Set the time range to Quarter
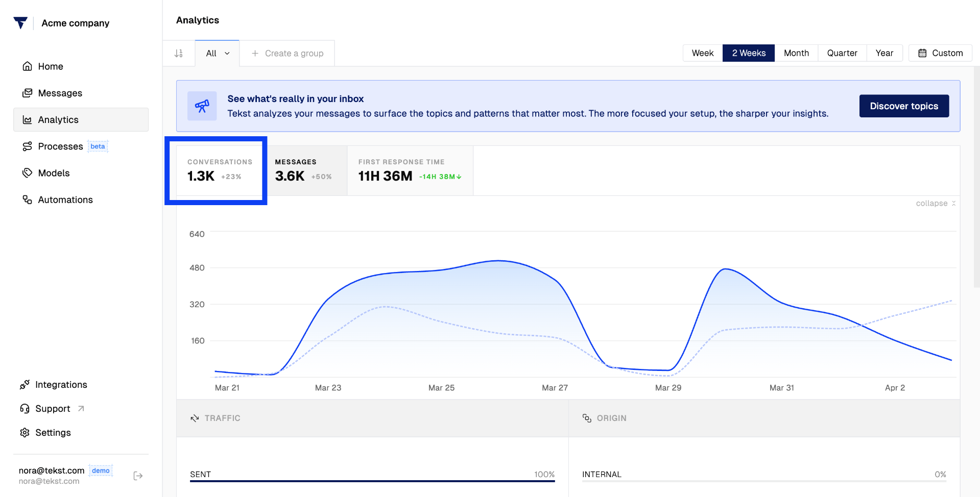The image size is (980, 497). [842, 53]
